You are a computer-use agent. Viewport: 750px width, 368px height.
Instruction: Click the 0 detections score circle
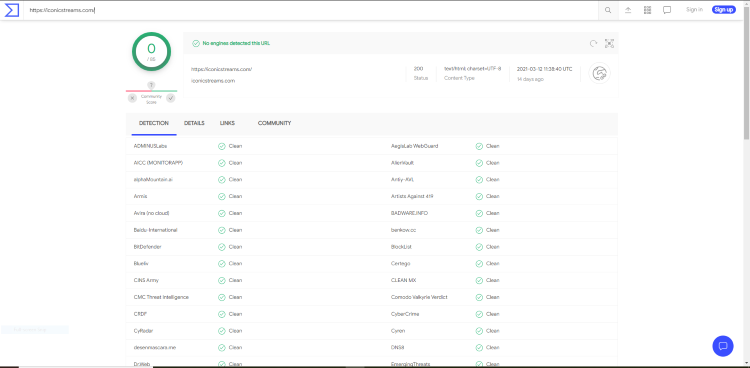point(151,52)
